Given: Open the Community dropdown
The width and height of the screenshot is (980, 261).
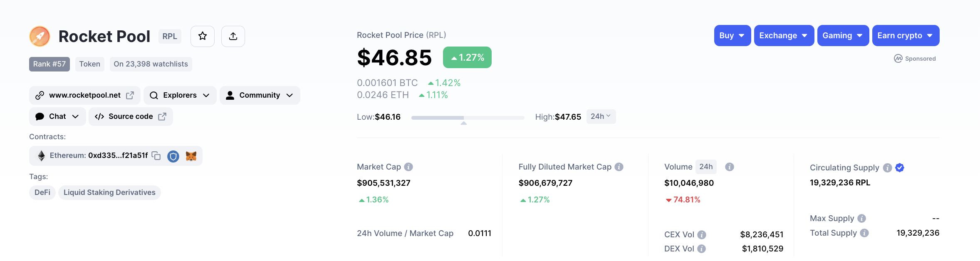Looking at the screenshot, I should click(x=260, y=95).
